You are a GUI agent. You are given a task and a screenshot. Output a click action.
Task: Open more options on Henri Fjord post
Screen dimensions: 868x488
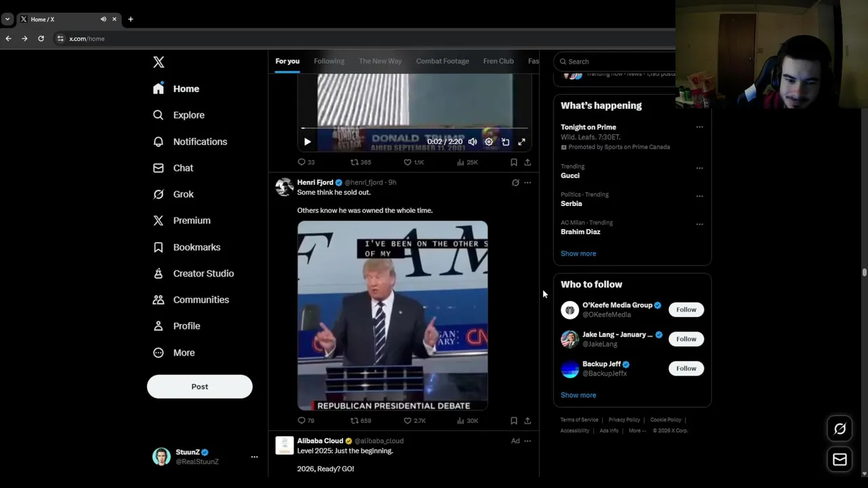click(528, 182)
